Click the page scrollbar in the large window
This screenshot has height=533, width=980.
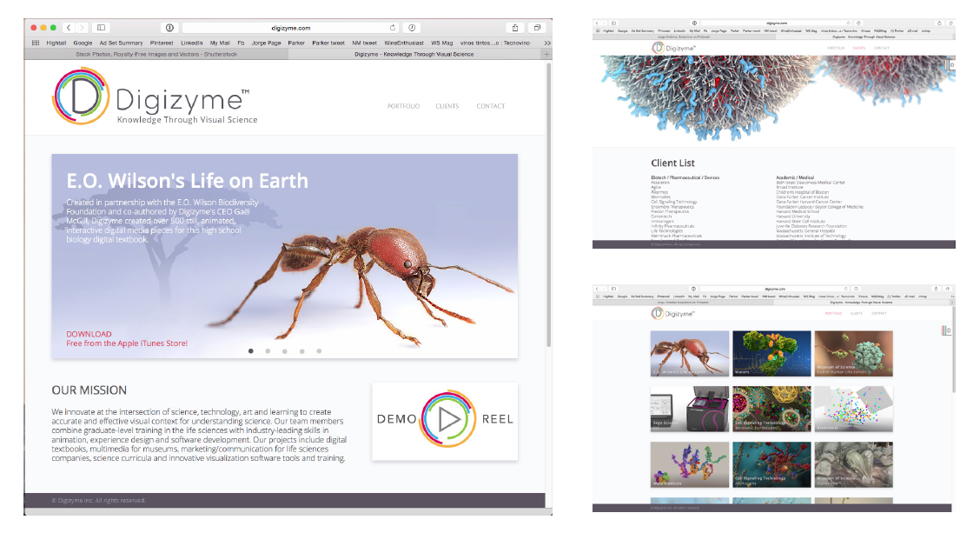tap(549, 204)
